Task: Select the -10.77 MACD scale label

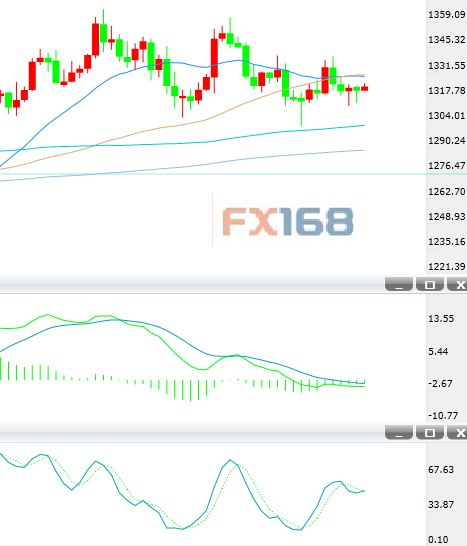Action: [x=443, y=415]
